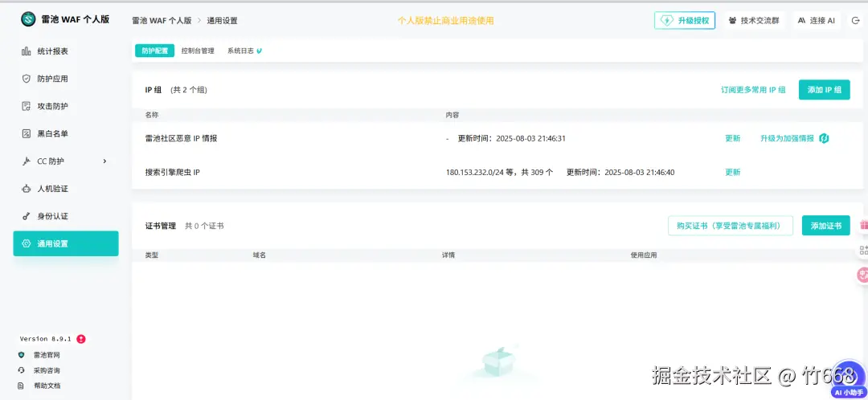
Task: Click the red update badge beside Version 8.9.1
Action: [81, 339]
